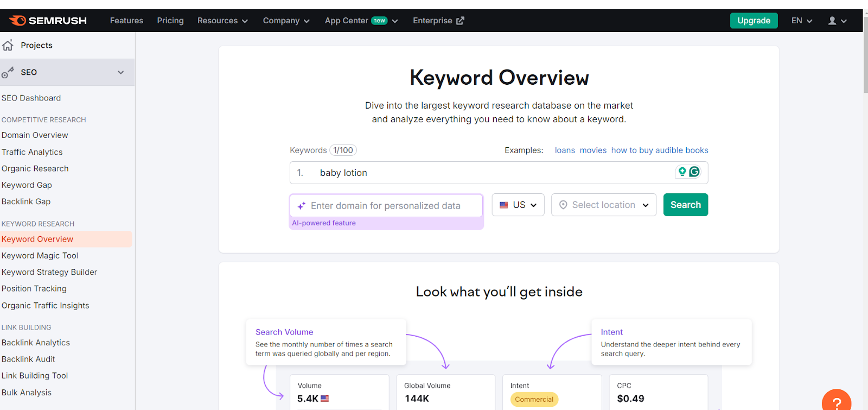Click the AI sparkle icon in domain field

tap(301, 206)
